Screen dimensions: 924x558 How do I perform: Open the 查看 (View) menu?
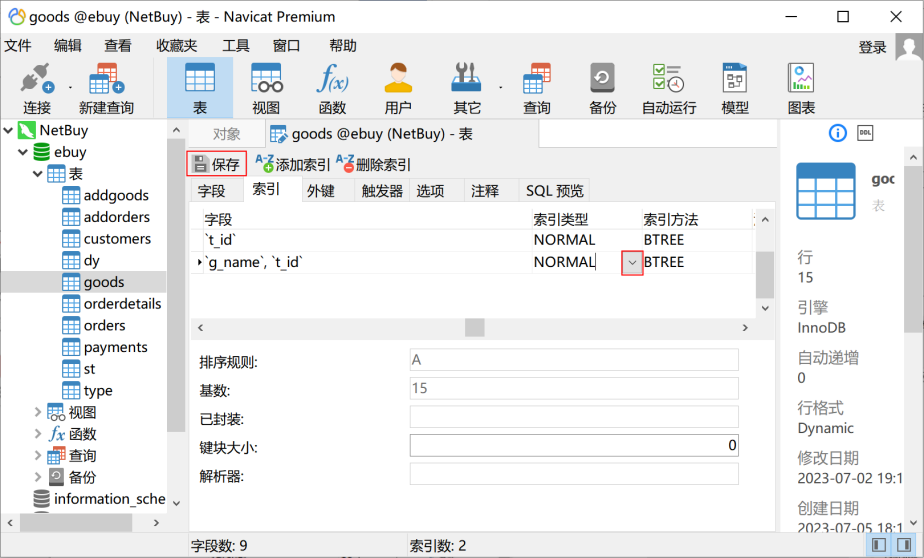(x=118, y=46)
